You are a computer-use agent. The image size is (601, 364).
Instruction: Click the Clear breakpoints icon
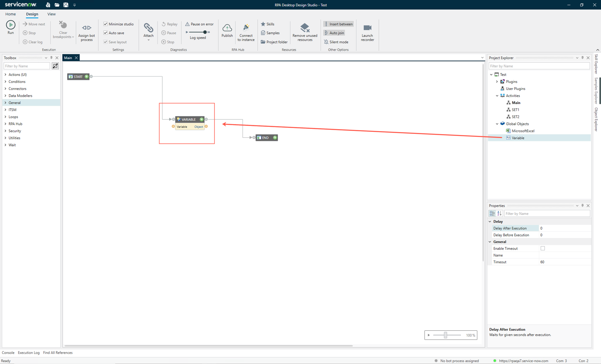tap(63, 25)
